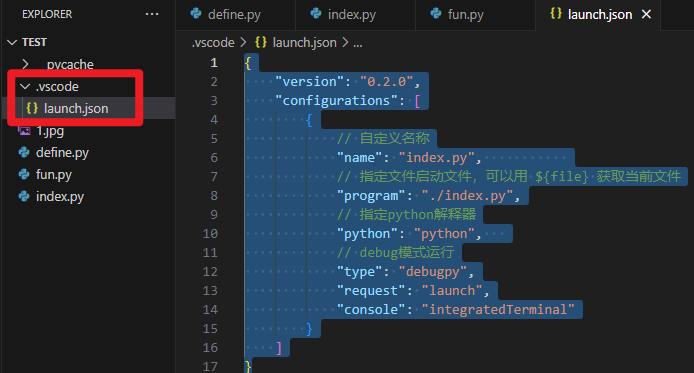Open the Explorer more actions ellipsis
This screenshot has width=694, height=373.
[152, 14]
